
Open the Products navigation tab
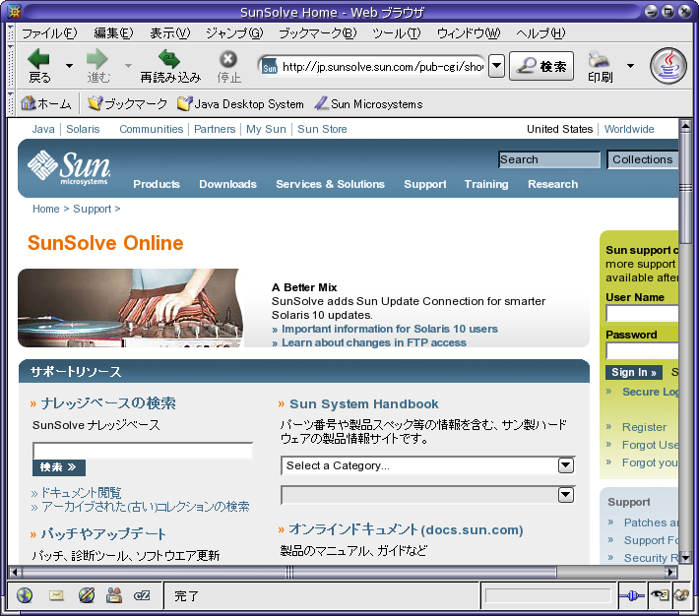tap(157, 184)
